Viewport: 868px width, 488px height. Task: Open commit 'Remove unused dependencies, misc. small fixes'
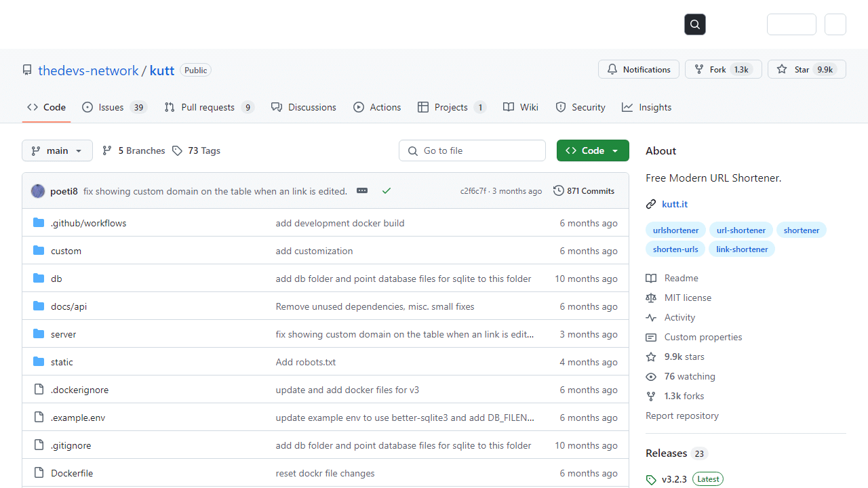(x=375, y=306)
